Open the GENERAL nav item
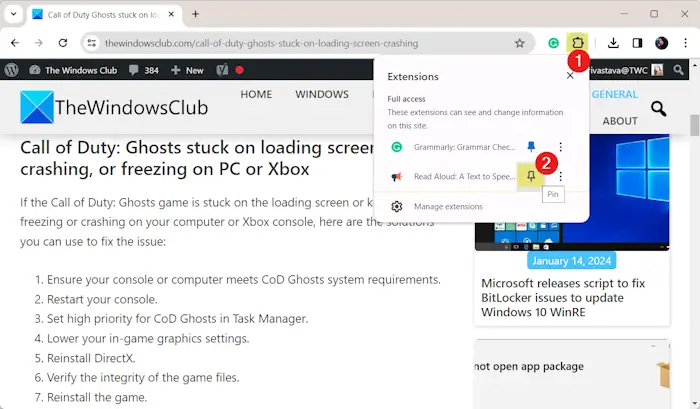700x409 pixels. [615, 94]
